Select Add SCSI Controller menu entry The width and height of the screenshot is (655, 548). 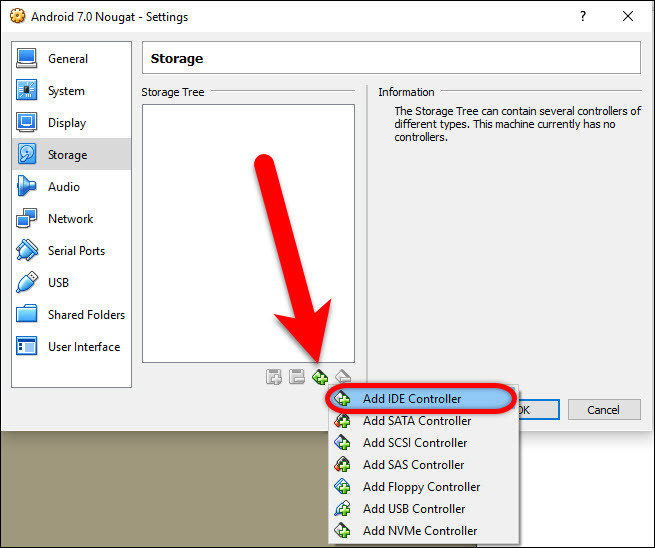tap(424, 443)
